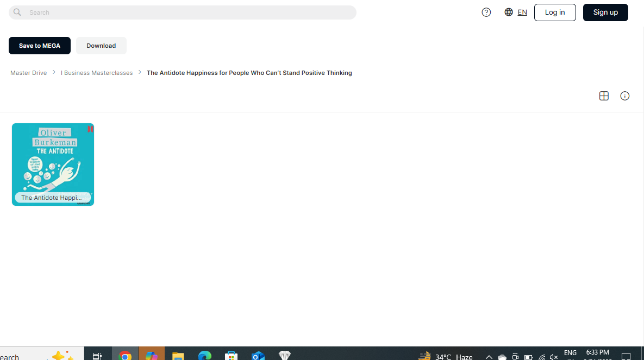
Task: Click the magnifier icon in search bar
Action: click(x=17, y=12)
